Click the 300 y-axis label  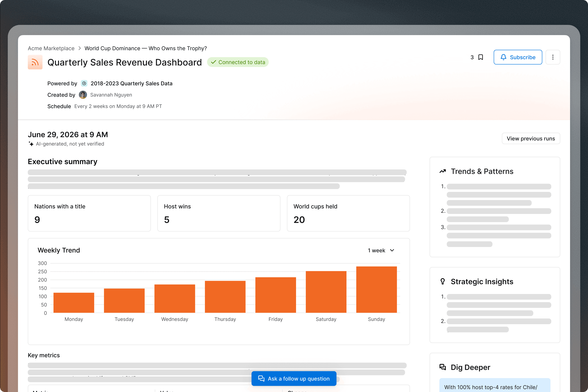pyautogui.click(x=42, y=263)
